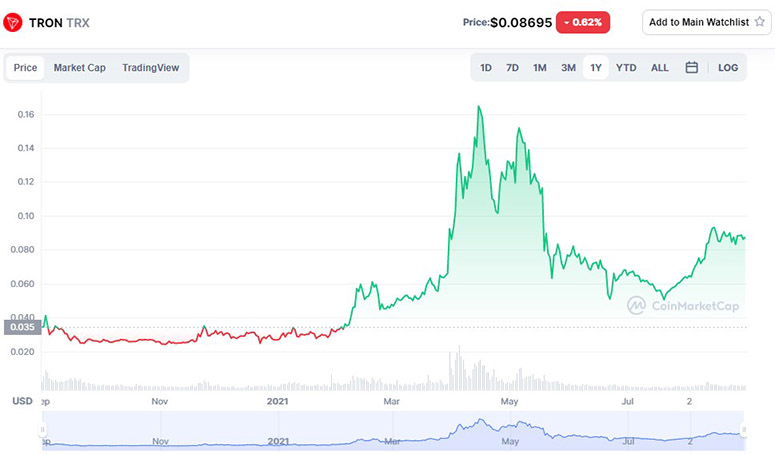Select the YTD time range
This screenshot has width=775, height=454.
pos(626,68)
